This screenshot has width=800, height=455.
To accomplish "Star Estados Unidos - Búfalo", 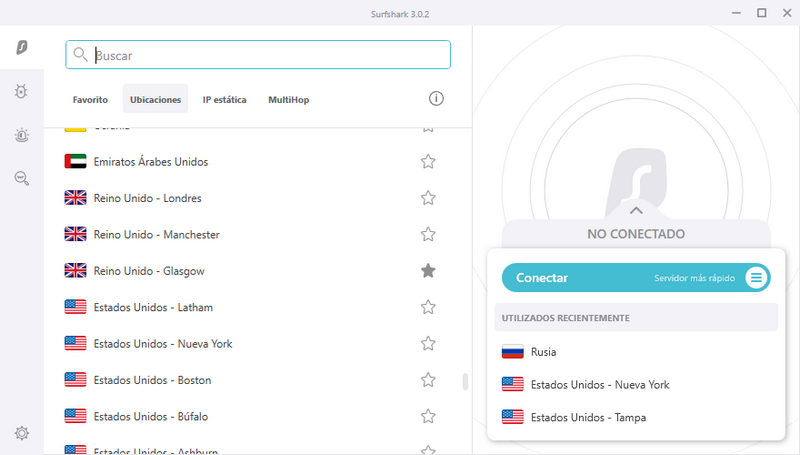I will (x=428, y=417).
